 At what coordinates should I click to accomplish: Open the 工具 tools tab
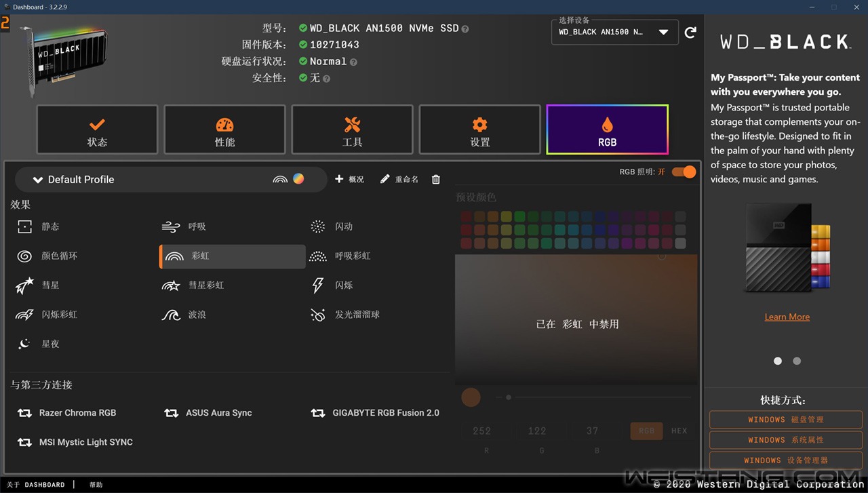click(x=352, y=130)
